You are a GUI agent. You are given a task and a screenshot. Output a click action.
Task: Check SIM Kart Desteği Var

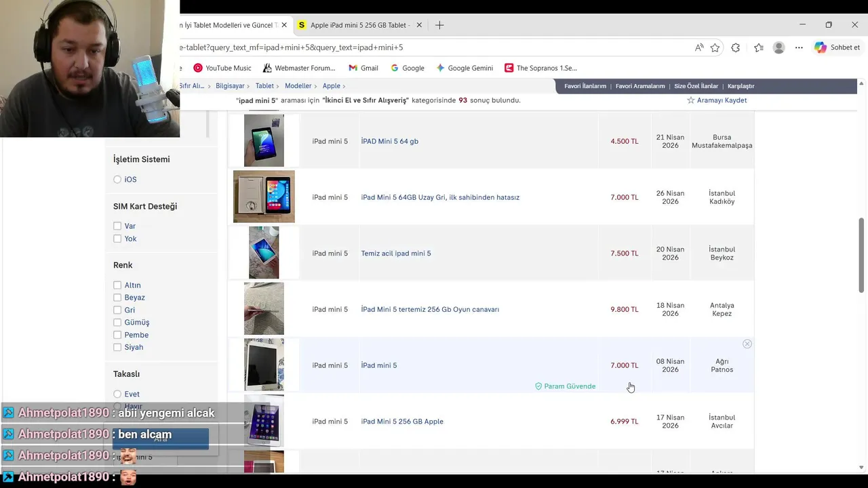[x=117, y=226]
